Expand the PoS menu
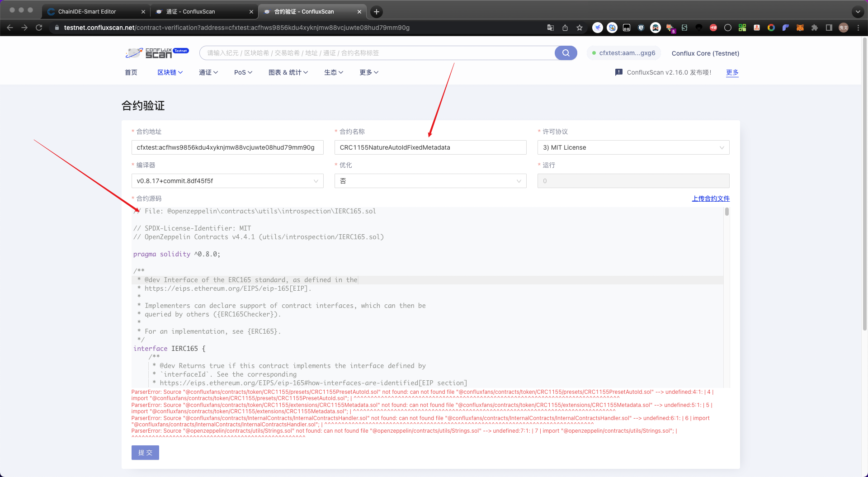The height and width of the screenshot is (477, 868). (x=243, y=72)
